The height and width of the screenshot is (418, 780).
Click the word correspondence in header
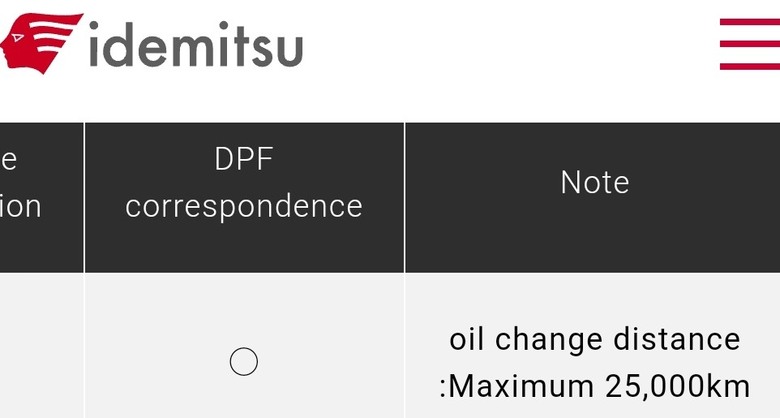(244, 207)
